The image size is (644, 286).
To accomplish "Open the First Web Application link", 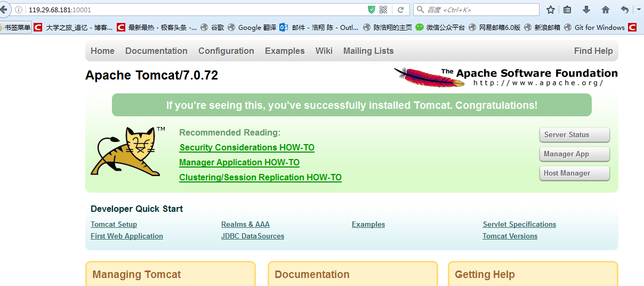I will pos(127,236).
